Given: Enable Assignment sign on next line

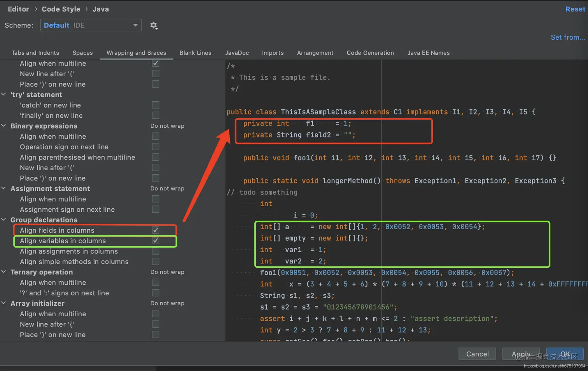Looking at the screenshot, I should (x=156, y=209).
